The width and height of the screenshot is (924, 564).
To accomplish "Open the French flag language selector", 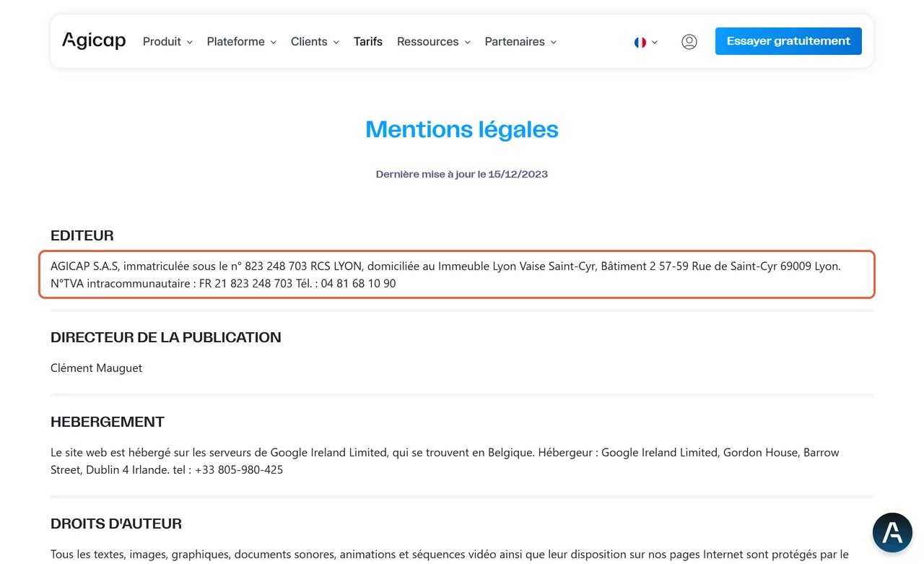I will click(x=646, y=42).
